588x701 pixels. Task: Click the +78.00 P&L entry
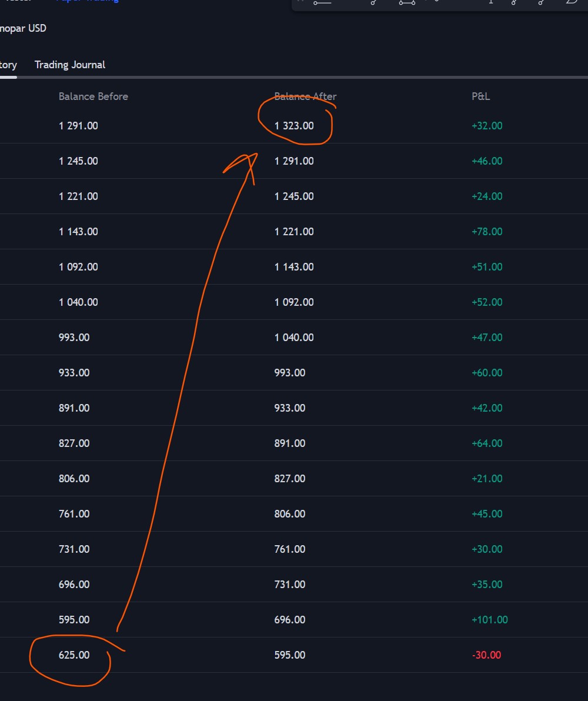(x=487, y=232)
